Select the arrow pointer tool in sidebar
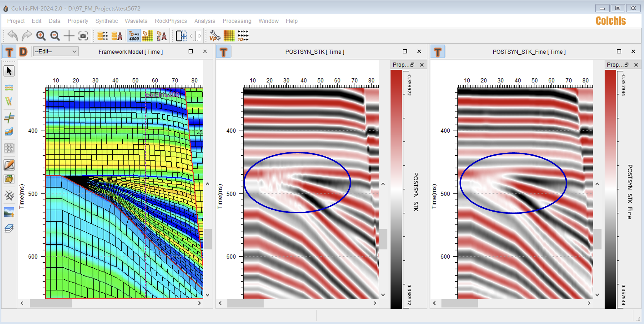The image size is (644, 324). (9, 71)
